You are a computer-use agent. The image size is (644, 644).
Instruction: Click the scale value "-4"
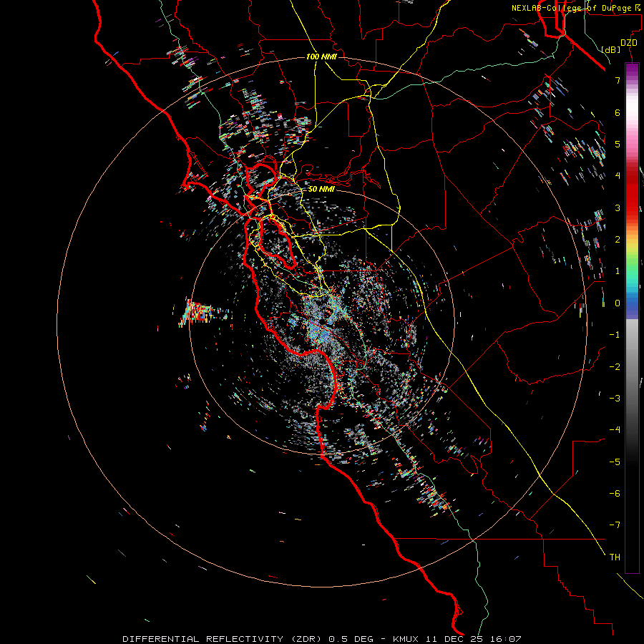pos(615,430)
